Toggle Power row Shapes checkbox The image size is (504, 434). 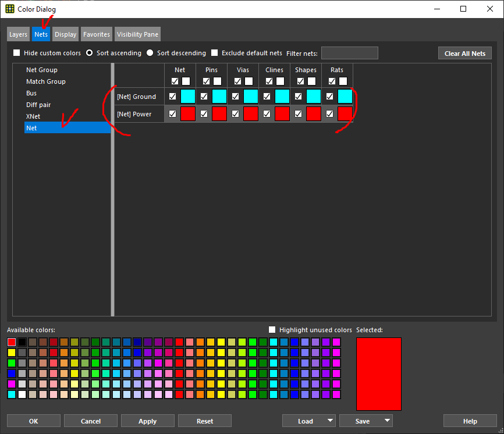click(x=299, y=113)
